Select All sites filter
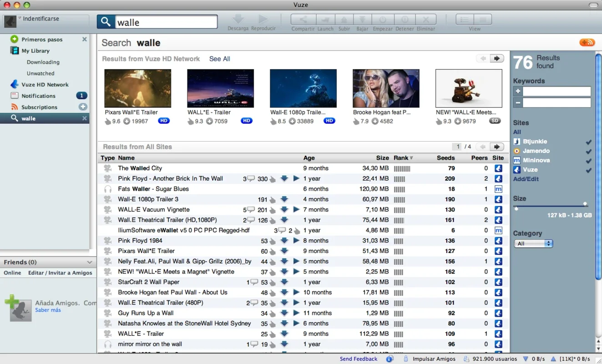 [517, 132]
